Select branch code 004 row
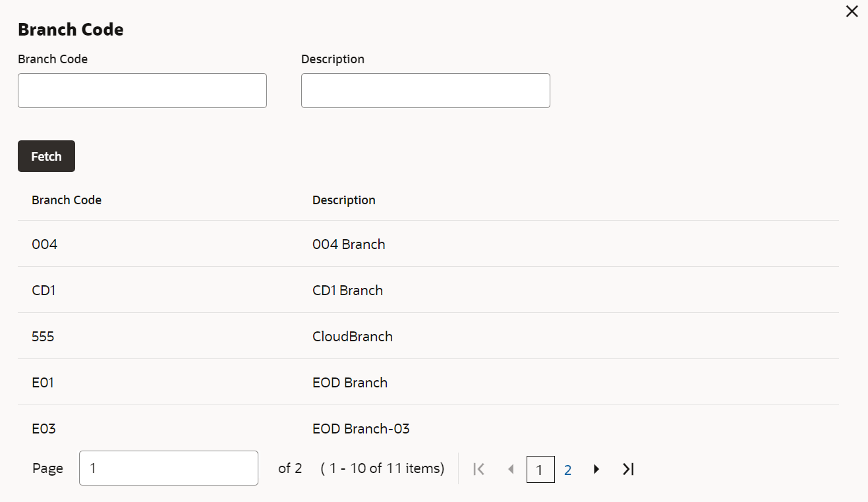Screen dimensions: 868x502 click(x=45, y=244)
